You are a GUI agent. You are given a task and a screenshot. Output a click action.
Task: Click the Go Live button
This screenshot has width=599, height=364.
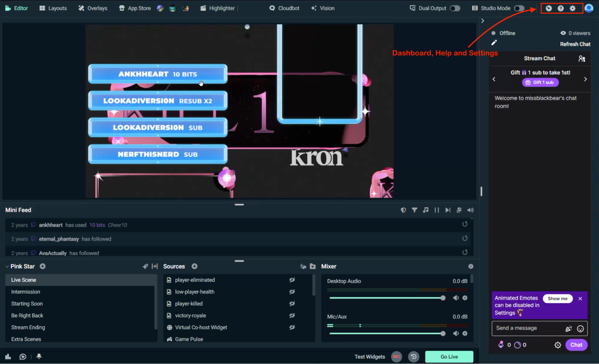(x=449, y=357)
